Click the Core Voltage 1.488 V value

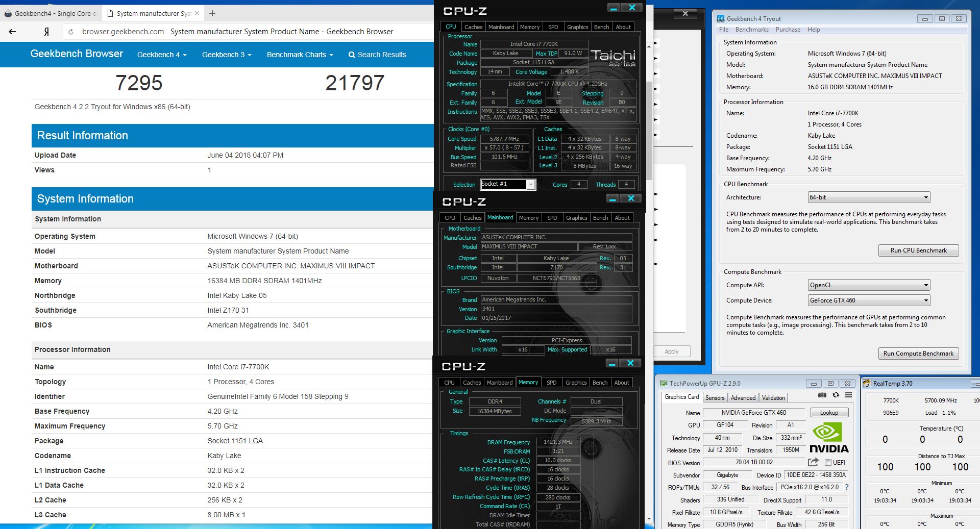coord(569,72)
